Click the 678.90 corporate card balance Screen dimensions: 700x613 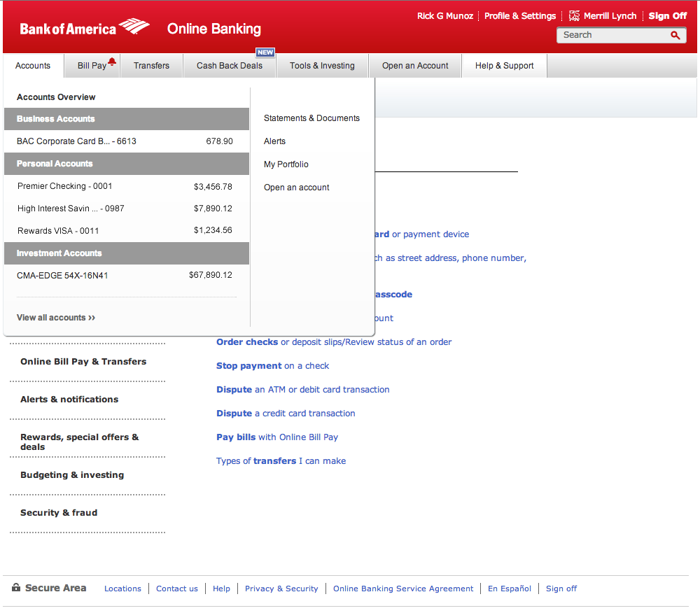click(219, 141)
